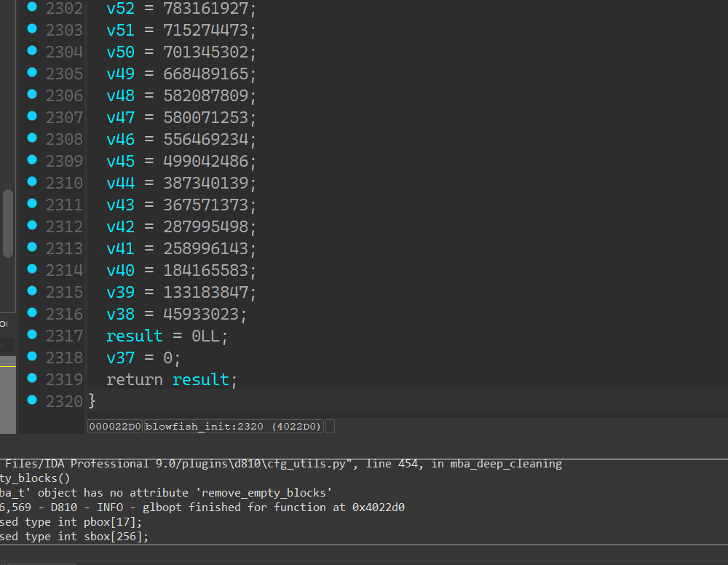Select variable v52 in the pseudocode
Viewport: 728px width, 565px height.
click(120, 9)
